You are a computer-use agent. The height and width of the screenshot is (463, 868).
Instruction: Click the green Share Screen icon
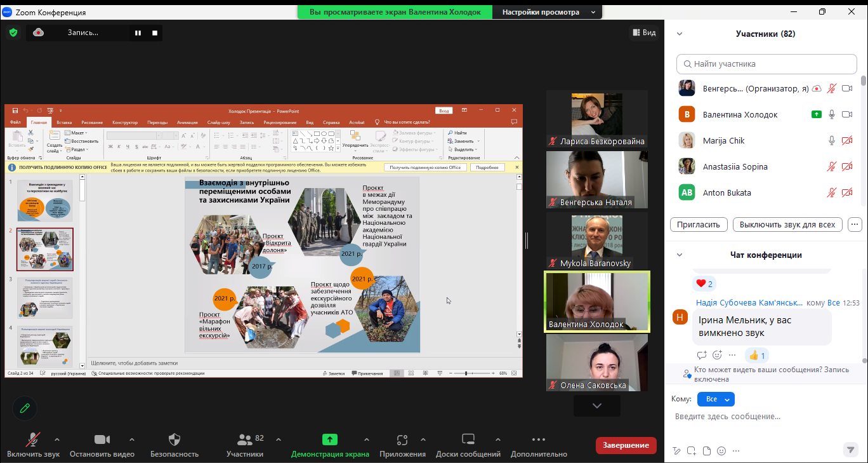tap(329, 440)
